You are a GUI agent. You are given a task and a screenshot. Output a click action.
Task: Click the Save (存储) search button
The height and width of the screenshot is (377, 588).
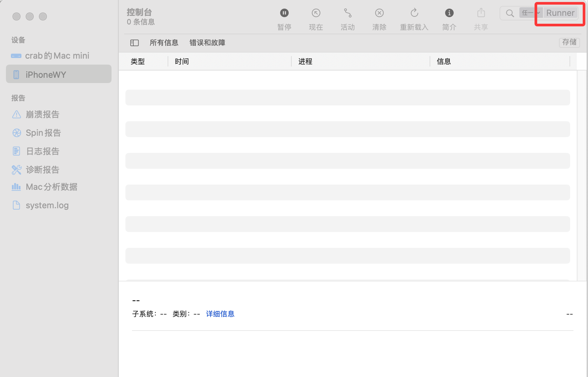point(569,42)
